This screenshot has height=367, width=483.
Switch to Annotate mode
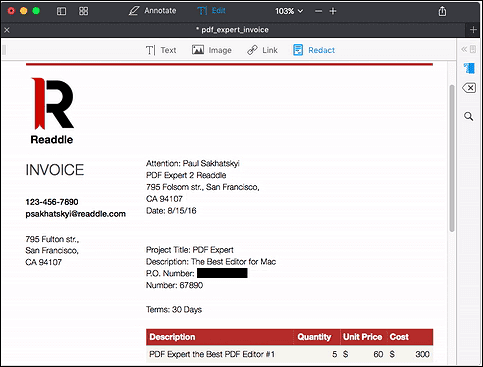[x=152, y=11]
